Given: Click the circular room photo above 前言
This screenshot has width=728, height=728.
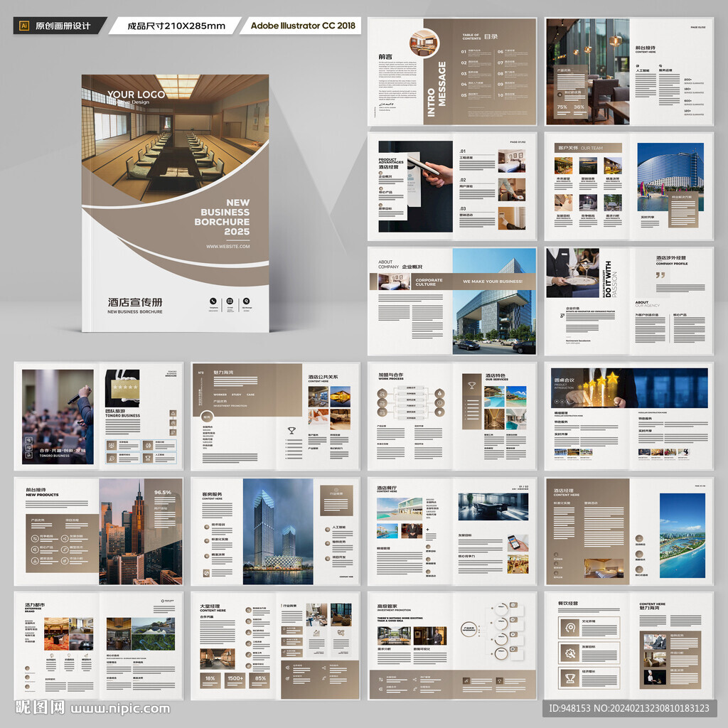Looking at the screenshot, I should [424, 43].
